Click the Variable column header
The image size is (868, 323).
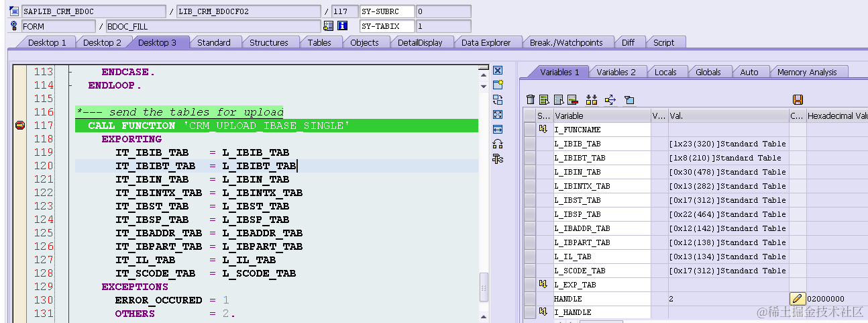pyautogui.click(x=602, y=116)
